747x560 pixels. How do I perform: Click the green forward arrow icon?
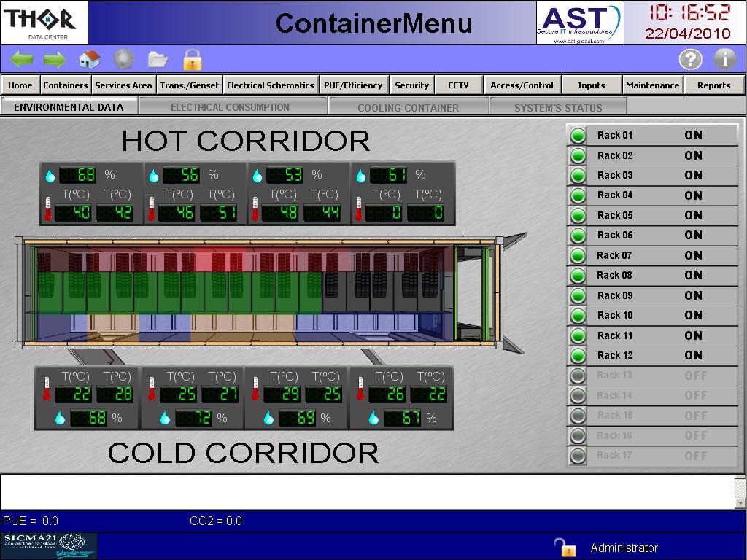point(55,59)
